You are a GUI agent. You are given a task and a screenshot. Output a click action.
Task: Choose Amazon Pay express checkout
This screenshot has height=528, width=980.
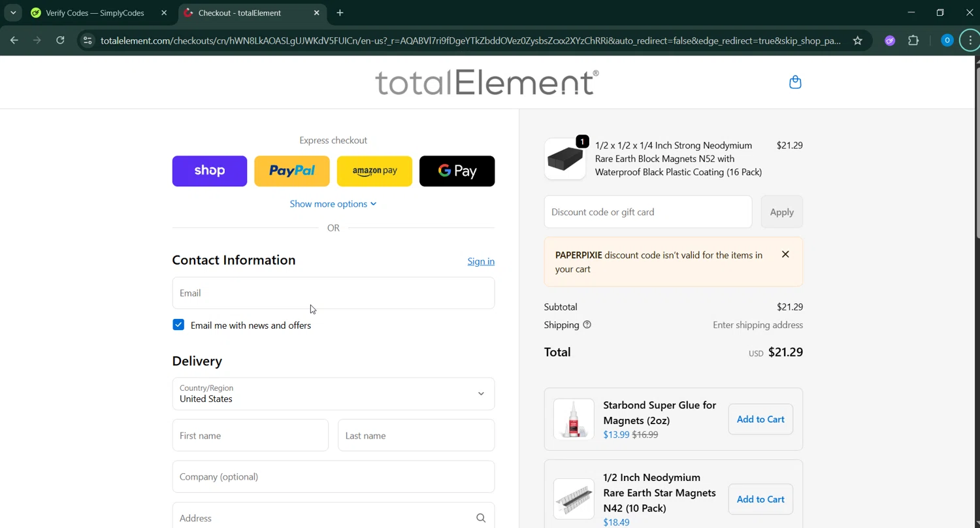pyautogui.click(x=374, y=171)
